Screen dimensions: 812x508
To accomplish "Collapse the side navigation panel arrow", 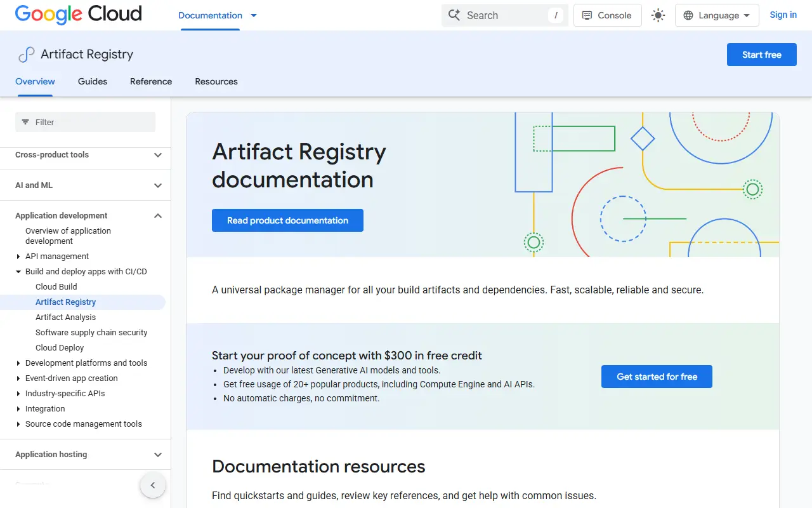I will point(153,485).
